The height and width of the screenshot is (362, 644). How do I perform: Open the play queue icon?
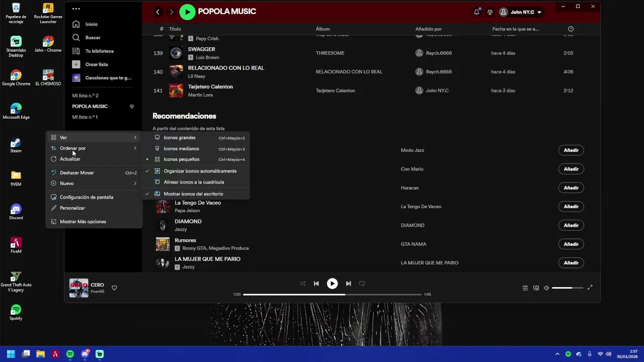[x=525, y=288]
